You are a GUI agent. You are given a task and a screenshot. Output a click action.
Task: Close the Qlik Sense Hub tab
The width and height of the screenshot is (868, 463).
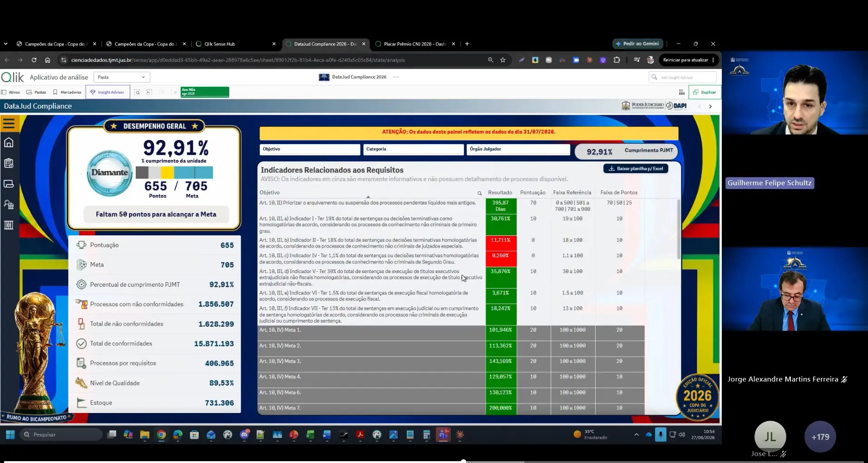(x=274, y=44)
